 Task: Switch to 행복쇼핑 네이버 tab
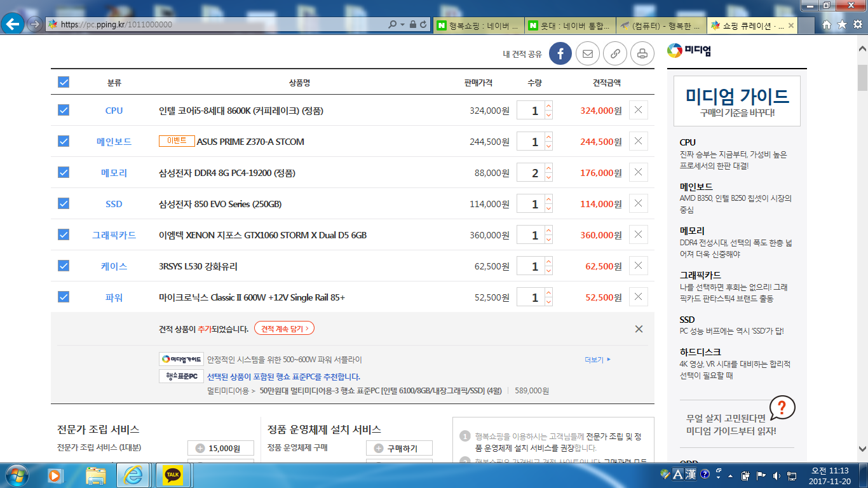(x=479, y=25)
